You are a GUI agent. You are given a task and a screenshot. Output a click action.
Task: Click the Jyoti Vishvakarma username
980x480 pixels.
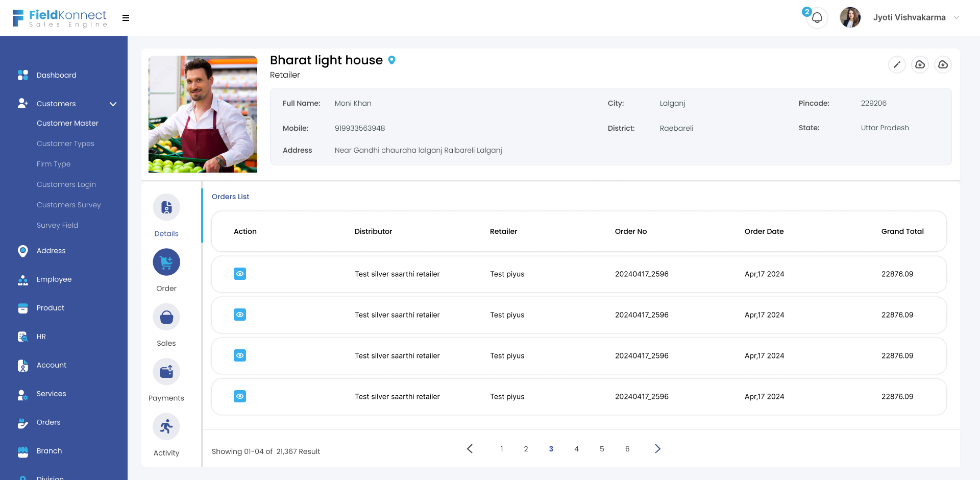(909, 17)
